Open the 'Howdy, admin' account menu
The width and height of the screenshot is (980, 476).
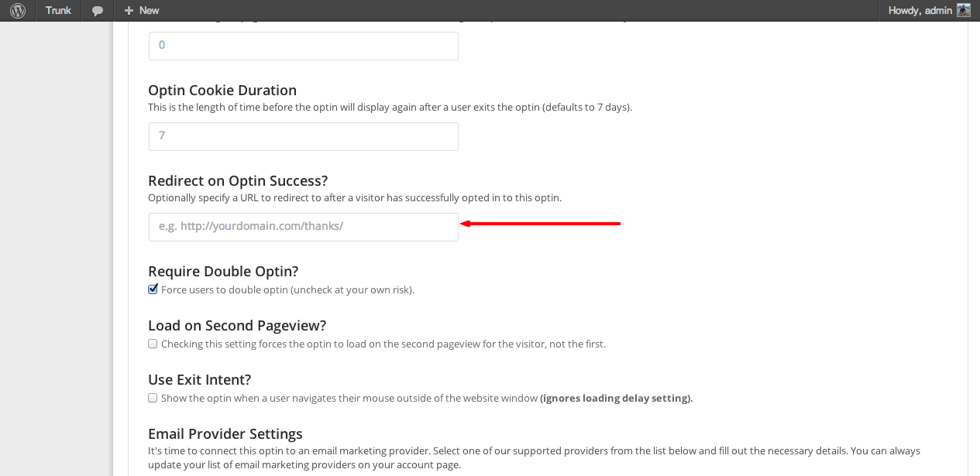click(920, 10)
